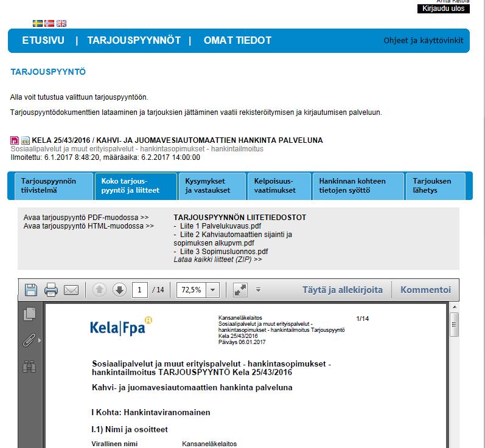The image size is (485, 448).
Task: Email the PDF with the envelope icon
Action: (71, 290)
